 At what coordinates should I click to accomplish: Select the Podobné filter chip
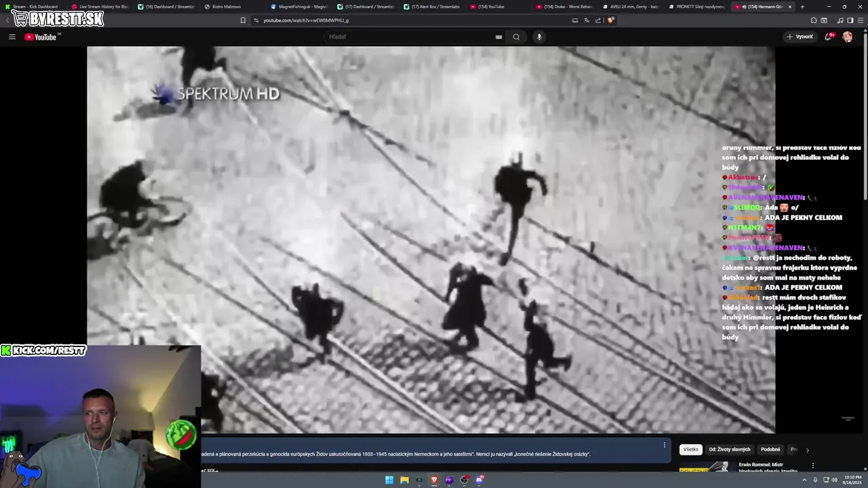point(770,449)
